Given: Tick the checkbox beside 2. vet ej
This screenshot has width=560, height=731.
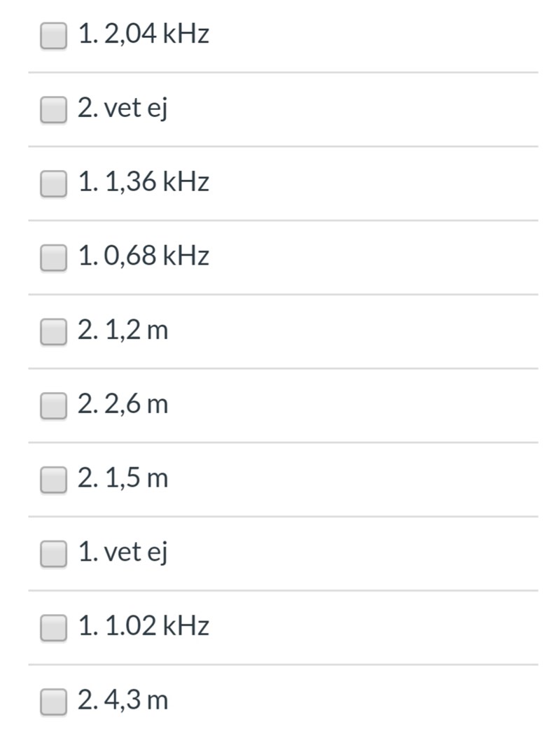Looking at the screenshot, I should tap(53, 109).
